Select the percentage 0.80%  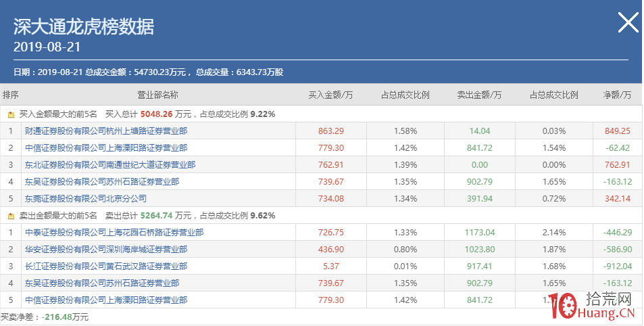click(x=405, y=250)
